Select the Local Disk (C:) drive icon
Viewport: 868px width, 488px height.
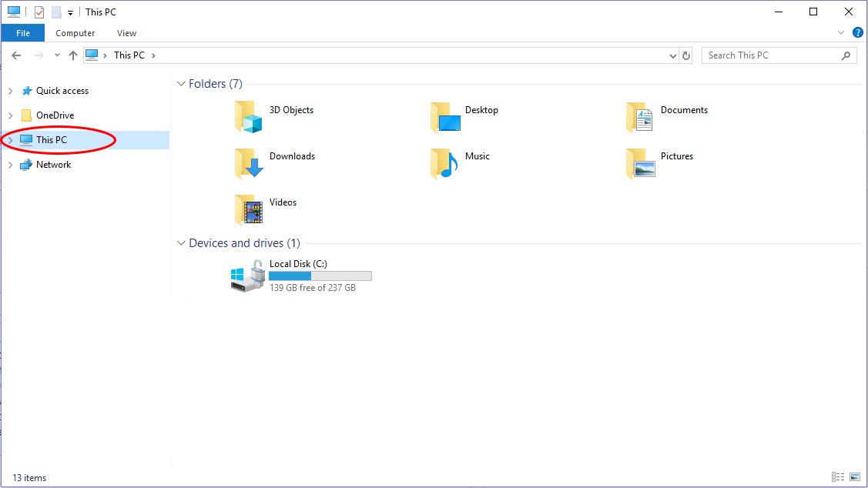click(x=248, y=276)
